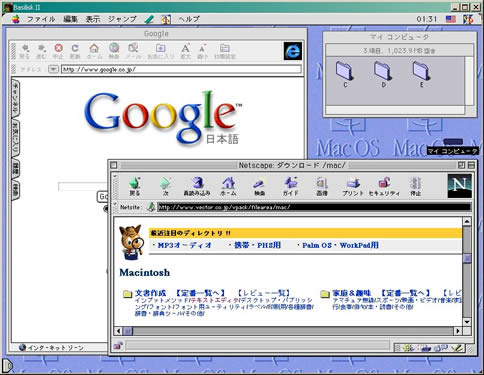This screenshot has height=375, width=484.
Task: Click the Preferences icon in Internet Explorer toolbar
Action: pos(225,48)
